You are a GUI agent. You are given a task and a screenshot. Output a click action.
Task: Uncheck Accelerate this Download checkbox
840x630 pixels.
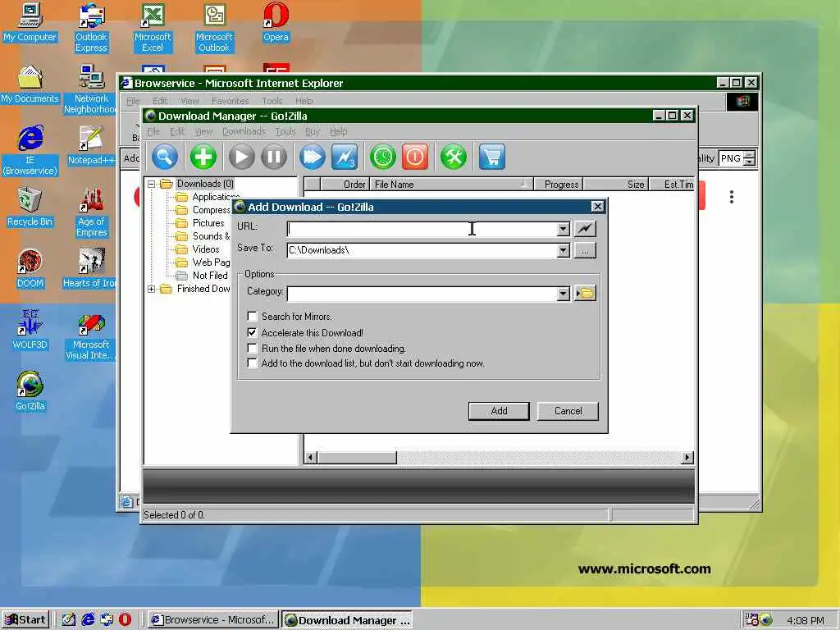click(x=252, y=333)
